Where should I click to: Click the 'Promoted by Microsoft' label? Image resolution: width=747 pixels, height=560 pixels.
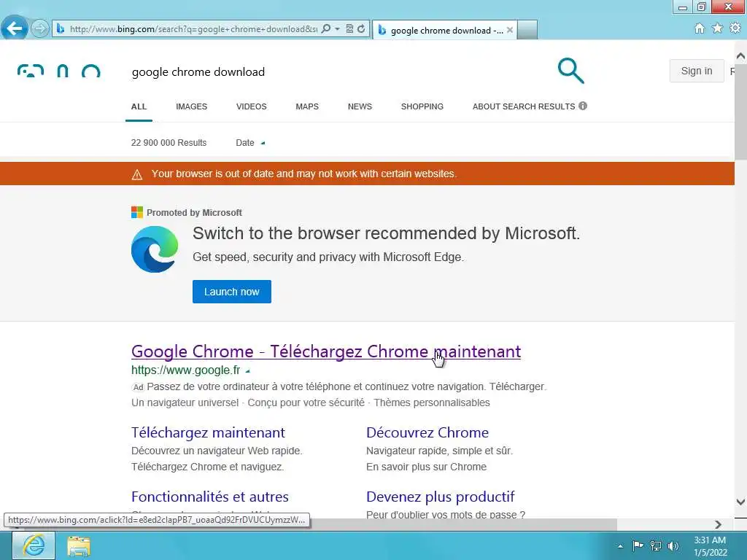coord(194,213)
